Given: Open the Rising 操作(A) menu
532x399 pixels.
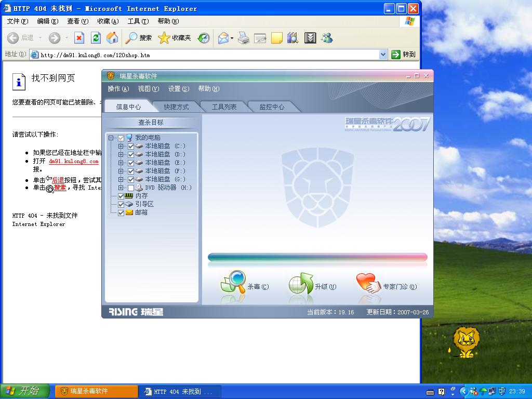Looking at the screenshot, I should click(x=118, y=88).
